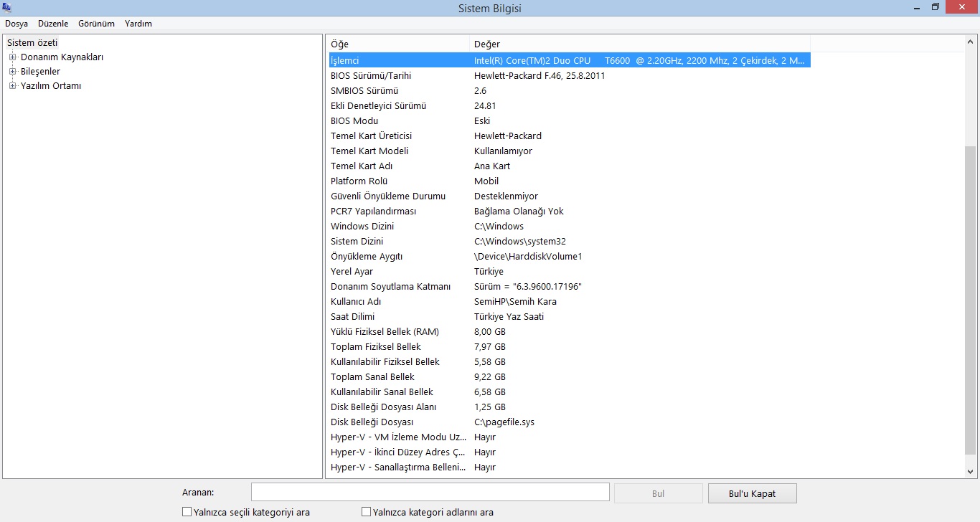Enable Yalnızca seçili kategoriyi ara checkbox
The image size is (980, 522).
[x=187, y=512]
